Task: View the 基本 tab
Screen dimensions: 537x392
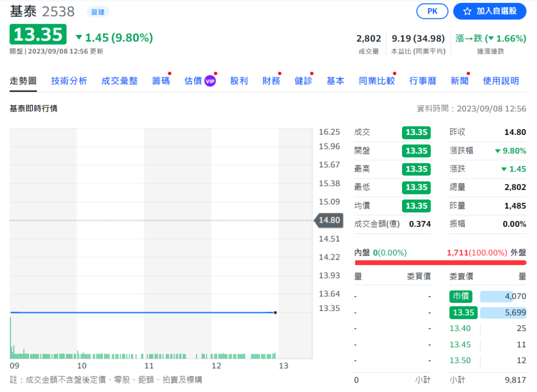Action: (x=335, y=81)
